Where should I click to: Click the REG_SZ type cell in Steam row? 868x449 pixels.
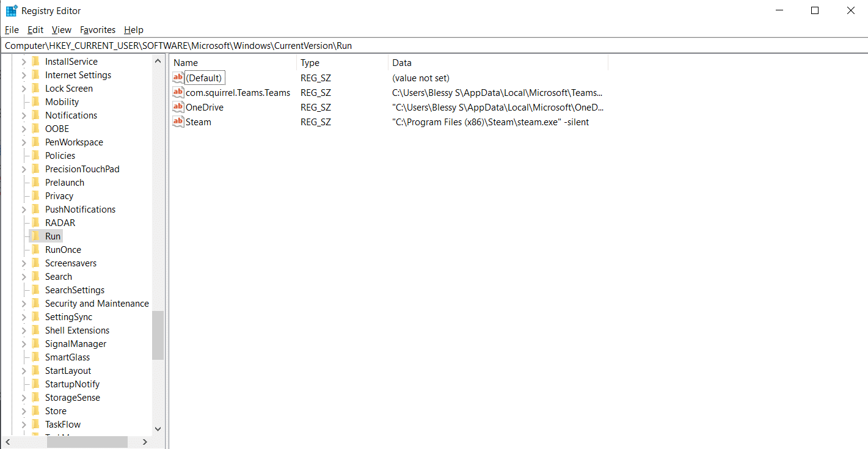(x=316, y=122)
